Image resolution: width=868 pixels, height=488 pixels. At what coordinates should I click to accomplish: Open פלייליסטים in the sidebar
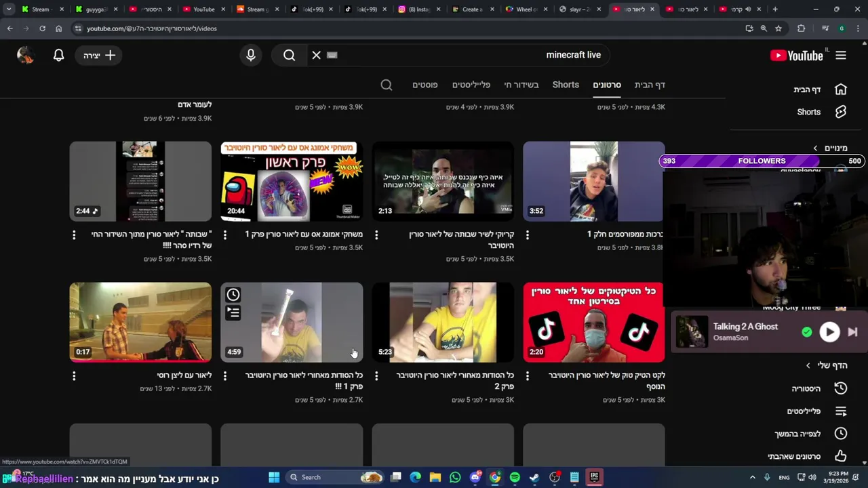pyautogui.click(x=817, y=411)
